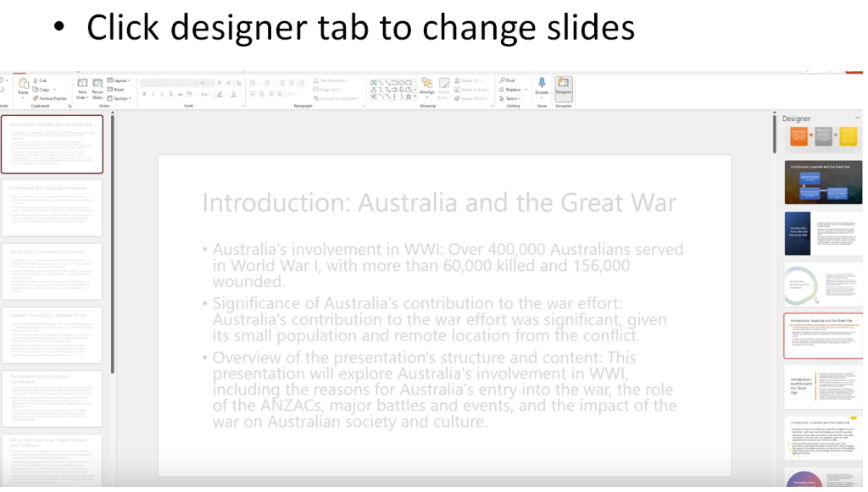
Task: Toggle Italic formatting
Action: pos(153,94)
